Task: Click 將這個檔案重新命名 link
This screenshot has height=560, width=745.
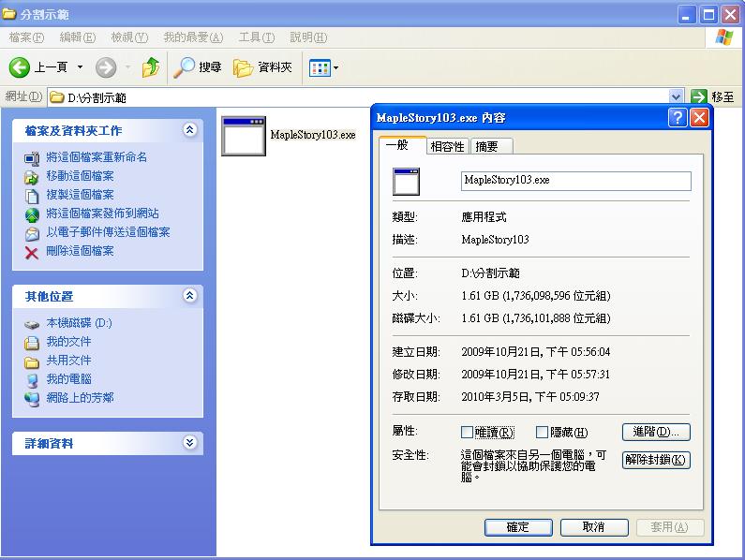Action: (x=97, y=156)
